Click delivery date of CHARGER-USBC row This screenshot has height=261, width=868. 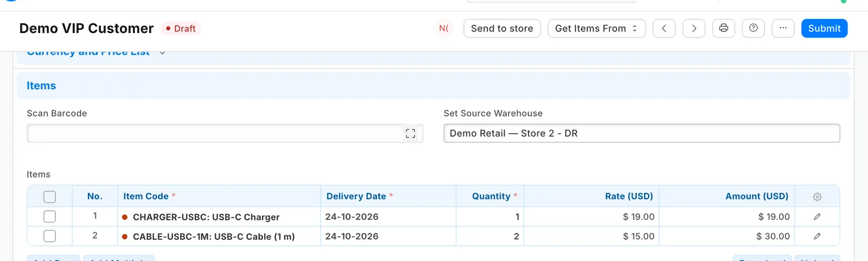pyautogui.click(x=388, y=217)
